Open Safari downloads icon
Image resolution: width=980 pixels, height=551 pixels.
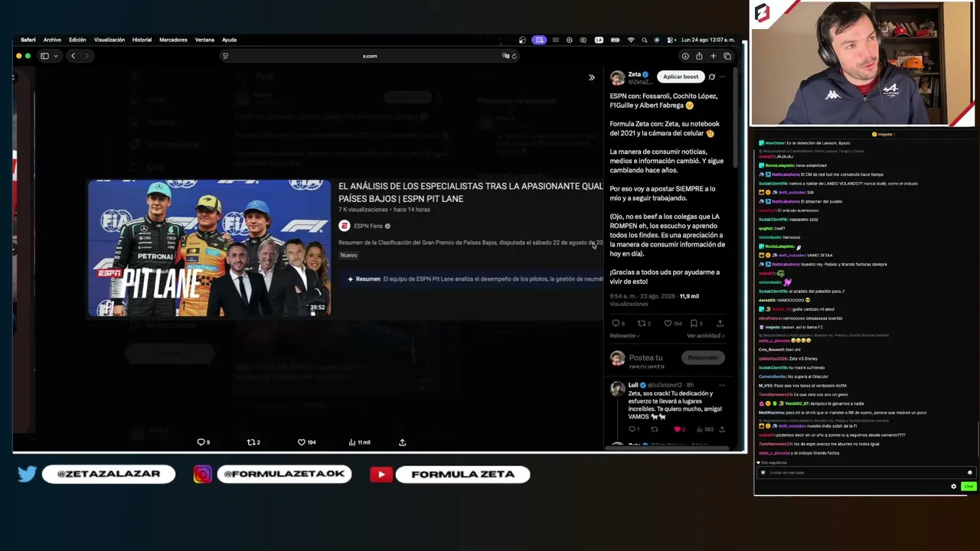[685, 56]
